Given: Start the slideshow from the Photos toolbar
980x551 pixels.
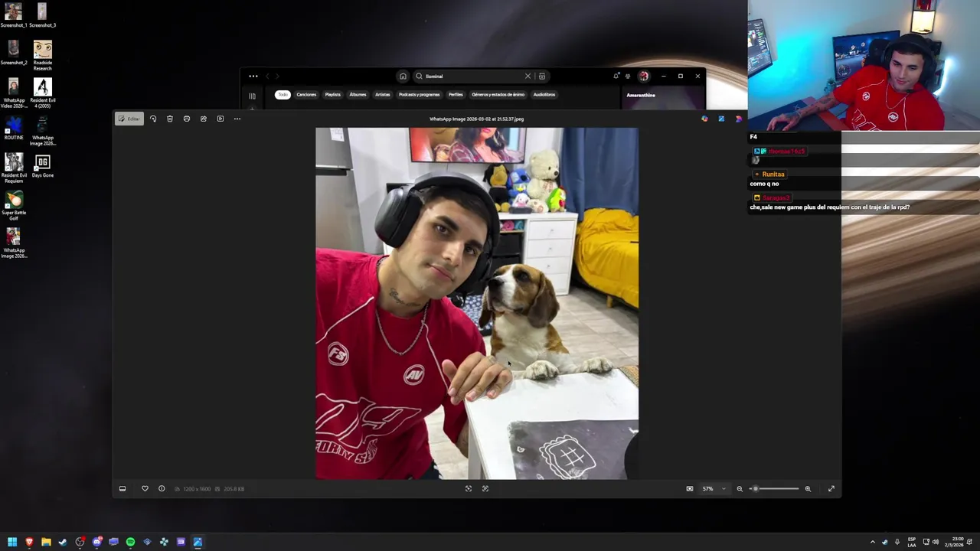Looking at the screenshot, I should click(220, 119).
